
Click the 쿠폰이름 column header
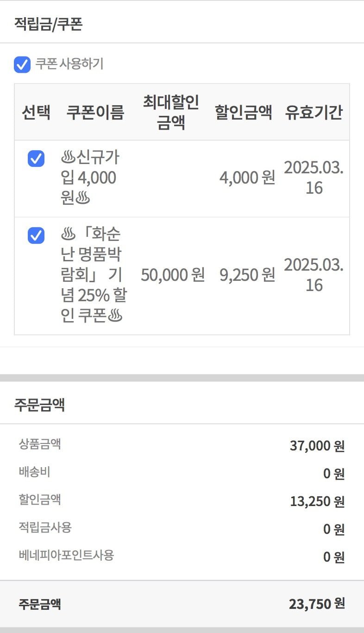click(95, 112)
